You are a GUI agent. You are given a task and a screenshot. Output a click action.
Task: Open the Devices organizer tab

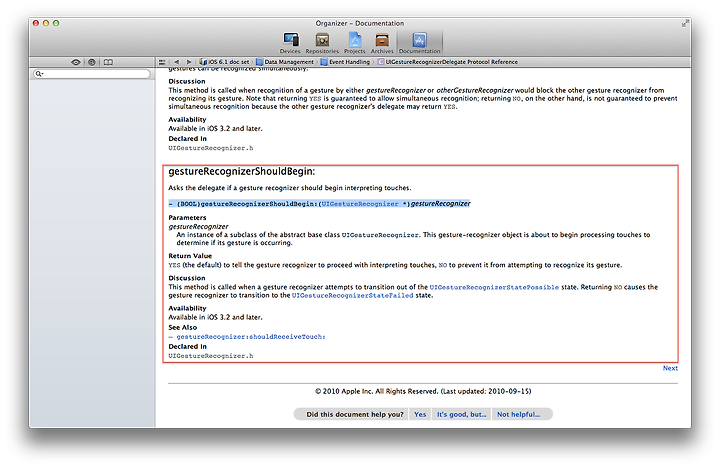pyautogui.click(x=290, y=43)
